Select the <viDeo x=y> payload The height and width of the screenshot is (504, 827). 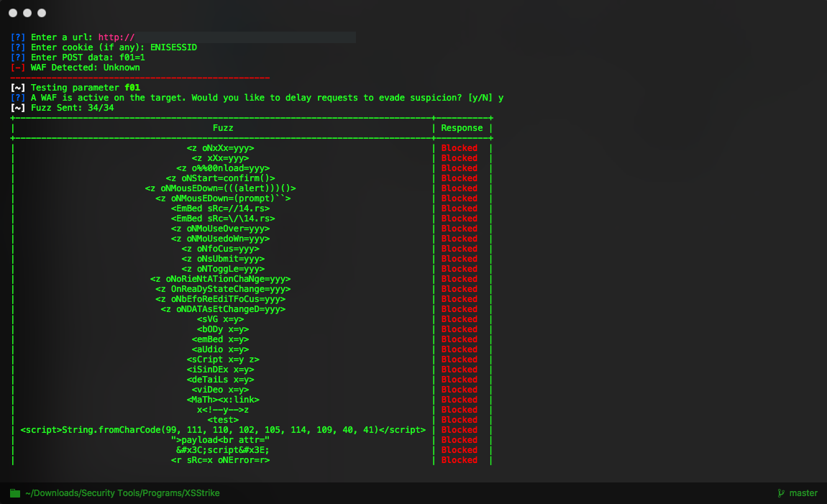(220, 389)
